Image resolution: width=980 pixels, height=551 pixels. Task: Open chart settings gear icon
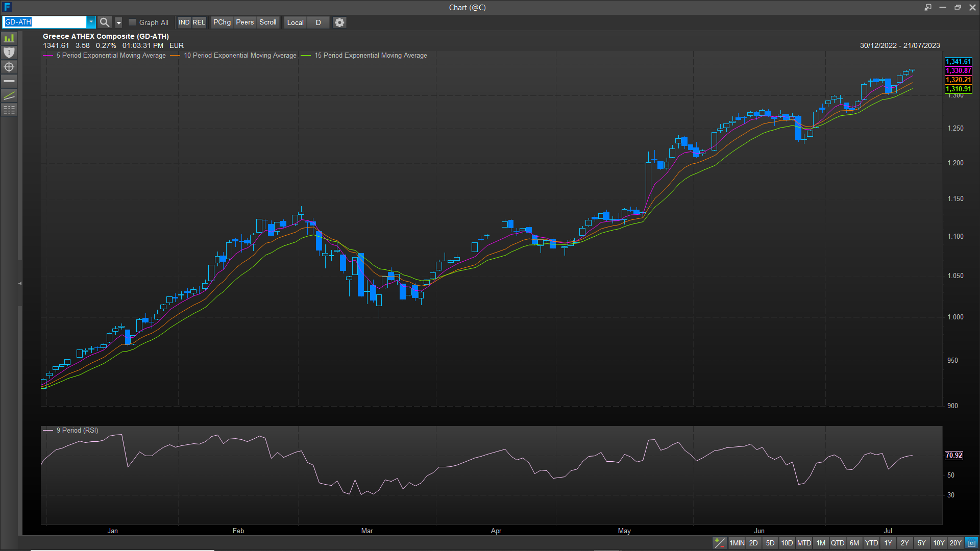[x=339, y=22]
